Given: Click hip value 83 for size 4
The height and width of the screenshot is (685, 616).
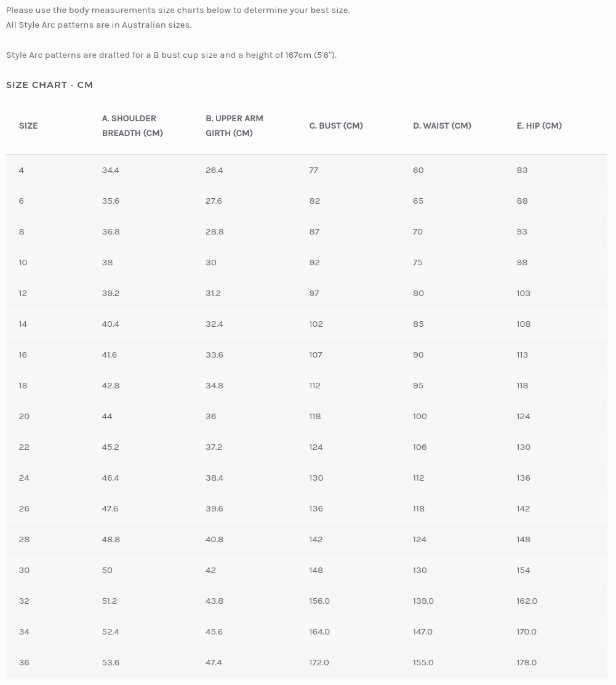Looking at the screenshot, I should 522,170.
